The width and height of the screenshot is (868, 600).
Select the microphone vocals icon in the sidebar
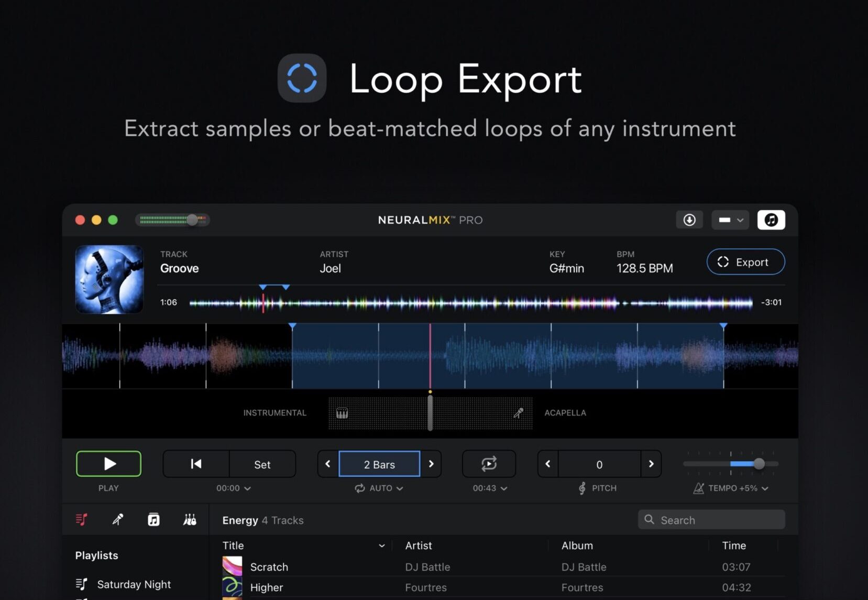coord(117,519)
